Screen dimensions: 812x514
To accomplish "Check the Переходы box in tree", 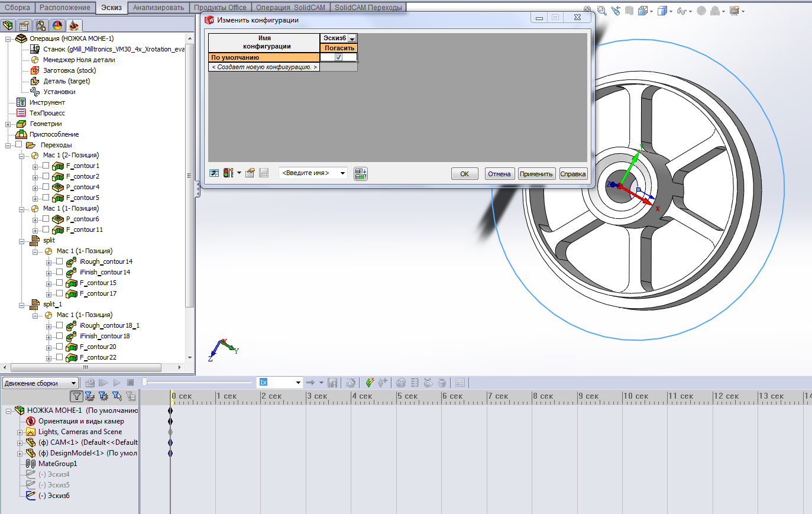I will [18, 144].
